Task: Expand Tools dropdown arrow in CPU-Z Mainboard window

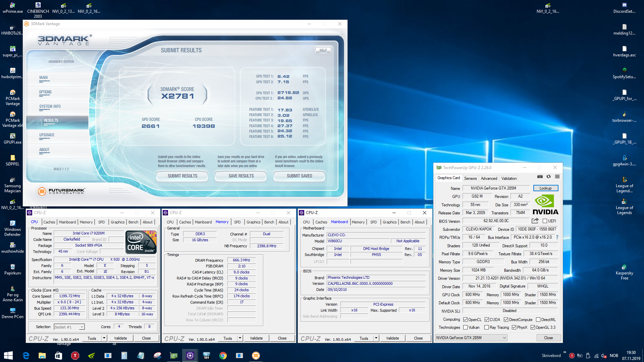Action: point(376,338)
